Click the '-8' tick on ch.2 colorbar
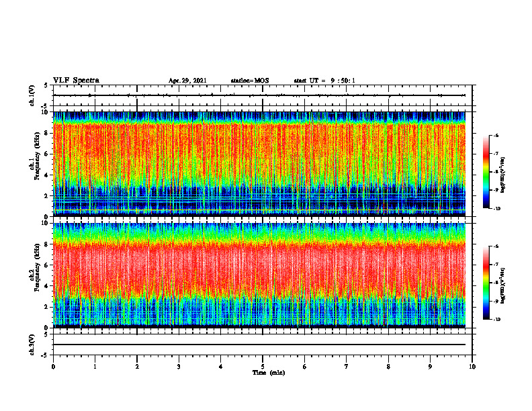Screen dimensions: 532x411 point(496,283)
